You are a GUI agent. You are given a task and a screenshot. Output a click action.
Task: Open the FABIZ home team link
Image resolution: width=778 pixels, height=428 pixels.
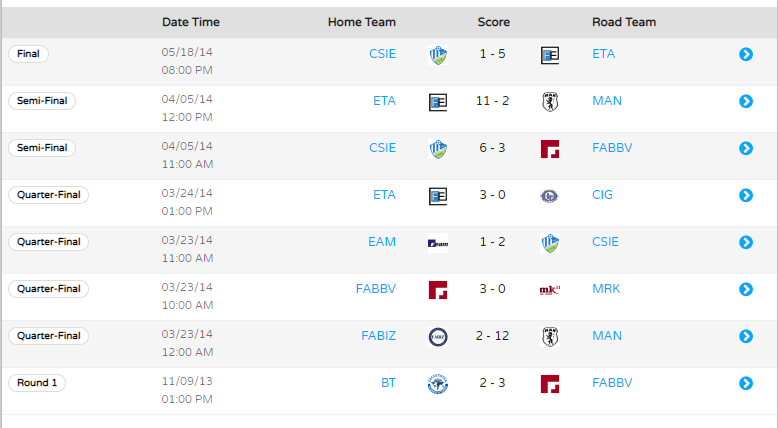[378, 336]
